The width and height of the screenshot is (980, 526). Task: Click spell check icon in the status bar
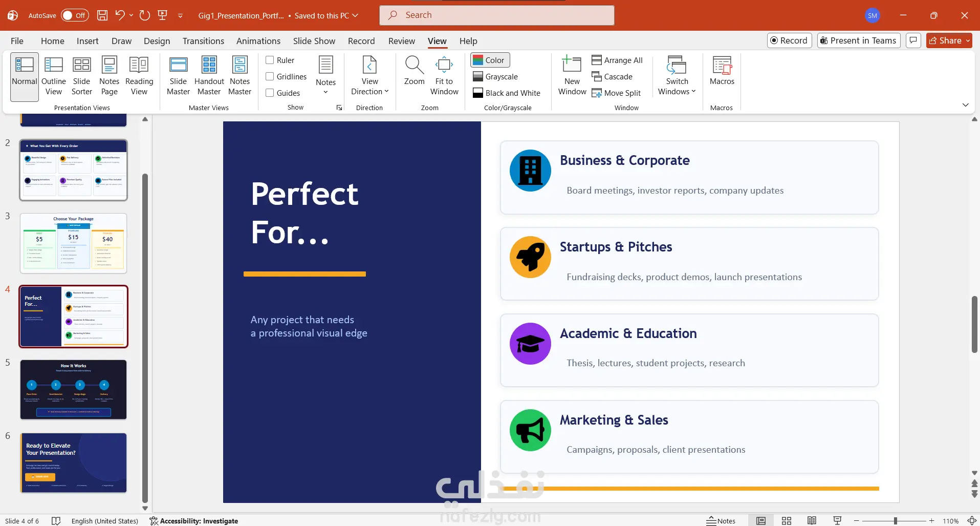[x=56, y=521]
